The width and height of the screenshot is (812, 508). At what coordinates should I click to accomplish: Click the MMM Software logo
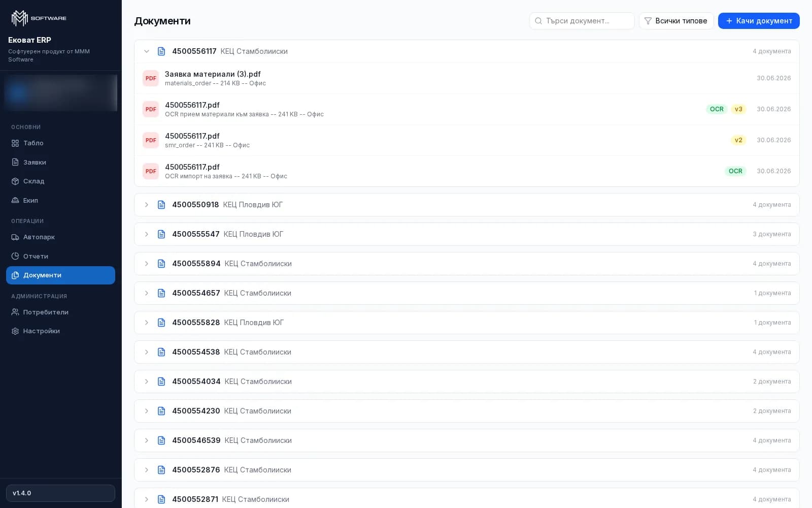(39, 18)
